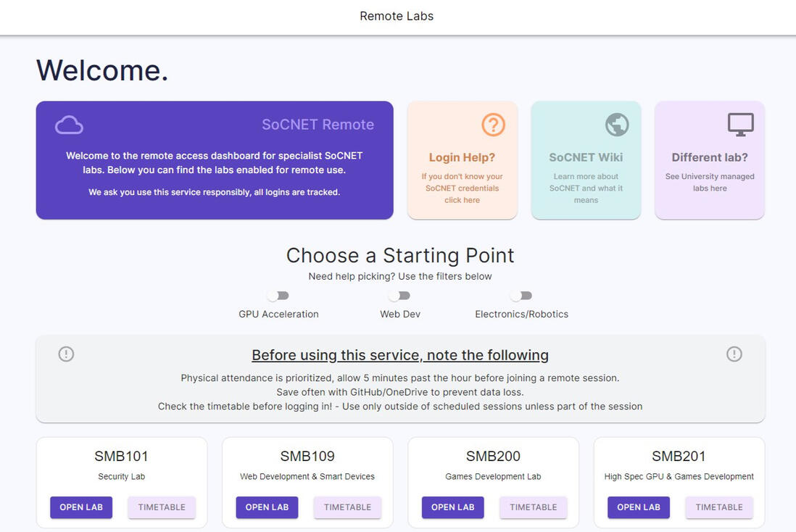Click the Remote Labs title in the header
Image resolution: width=796 pixels, height=532 pixels.
pyautogui.click(x=397, y=15)
